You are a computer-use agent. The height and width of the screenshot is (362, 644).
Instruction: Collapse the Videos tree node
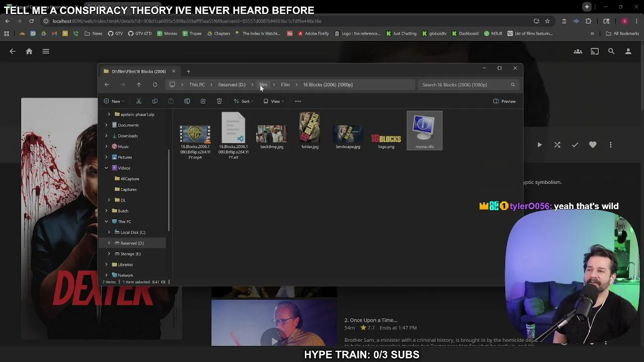pyautogui.click(x=106, y=168)
